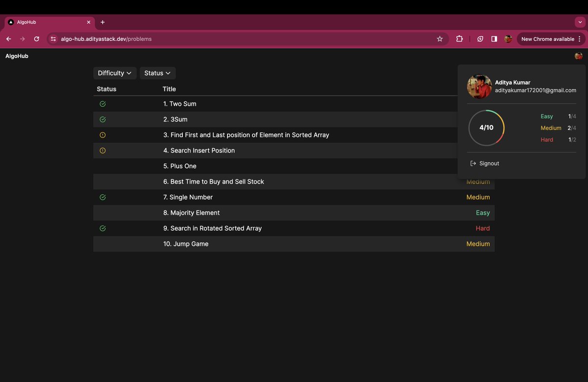Reload the page with the refresh icon
Image resolution: width=588 pixels, height=382 pixels.
[36, 39]
